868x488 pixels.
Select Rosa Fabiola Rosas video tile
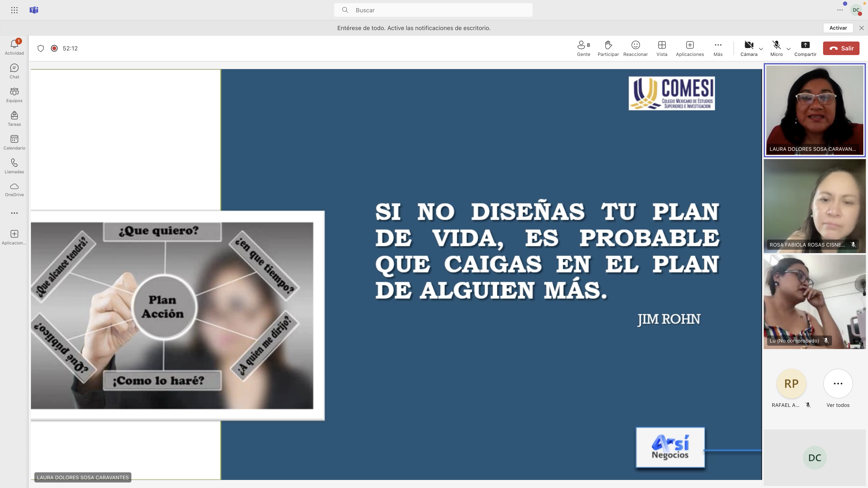814,206
